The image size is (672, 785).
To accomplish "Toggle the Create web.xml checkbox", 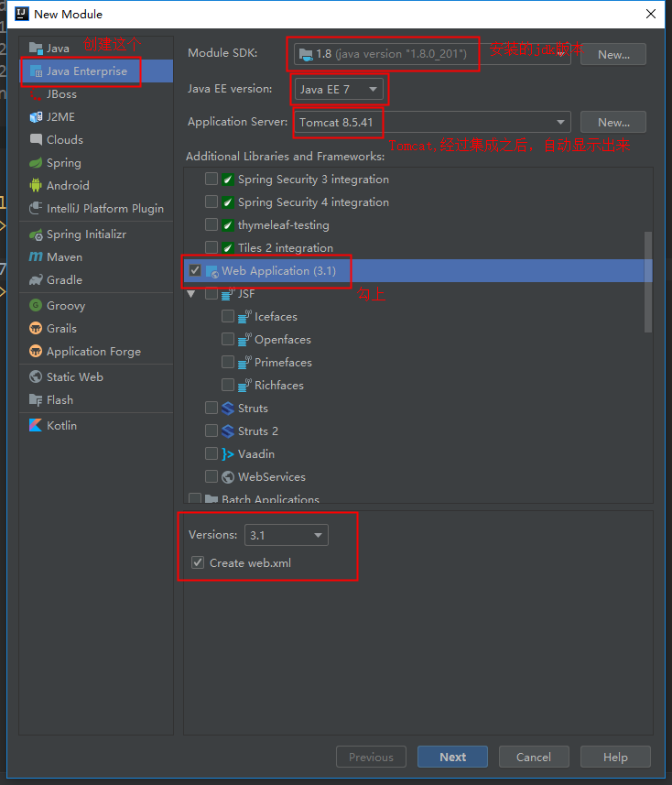I will pos(198,562).
